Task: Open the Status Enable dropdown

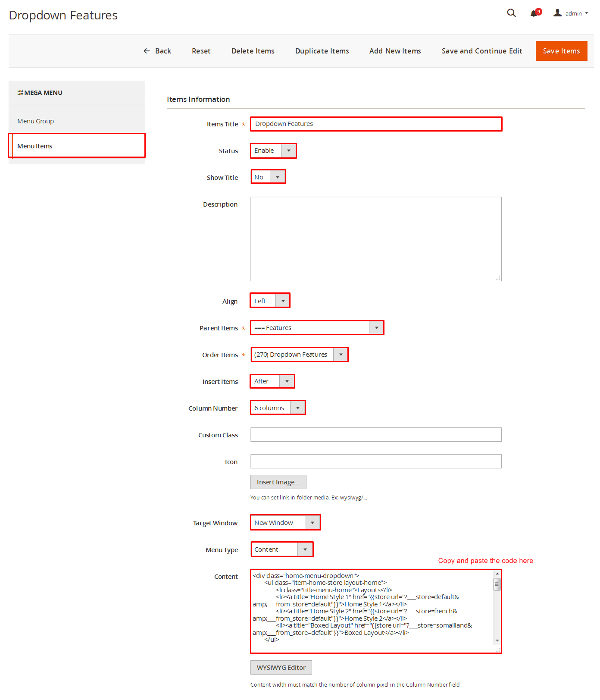Action: click(x=273, y=151)
